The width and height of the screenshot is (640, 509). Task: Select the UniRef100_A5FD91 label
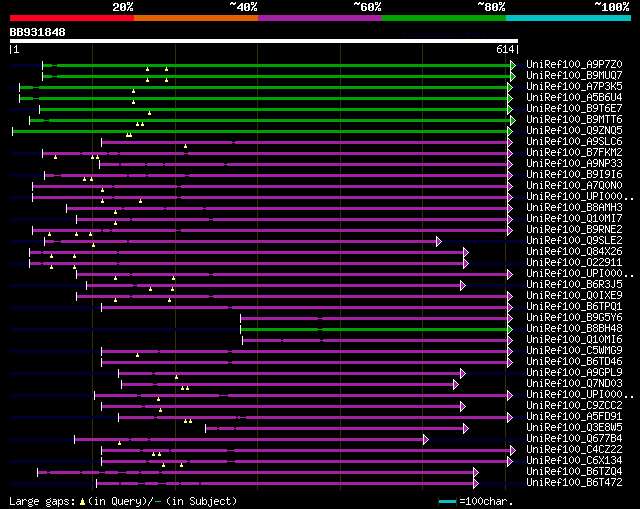tap(574, 417)
